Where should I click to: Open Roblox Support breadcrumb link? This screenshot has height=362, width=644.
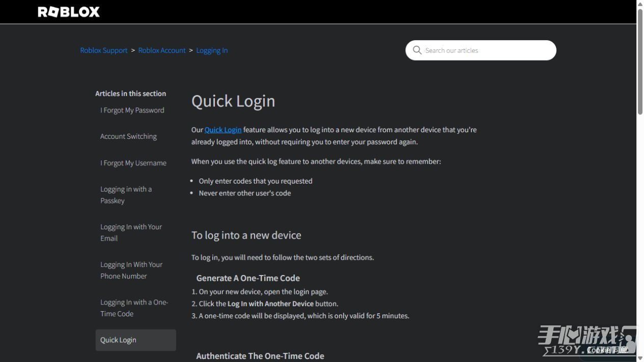click(104, 50)
